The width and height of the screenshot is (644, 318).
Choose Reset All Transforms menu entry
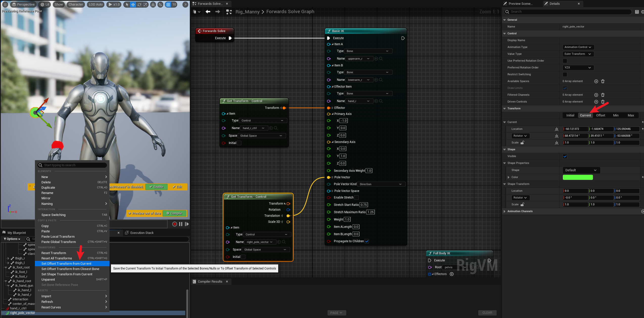(72, 258)
